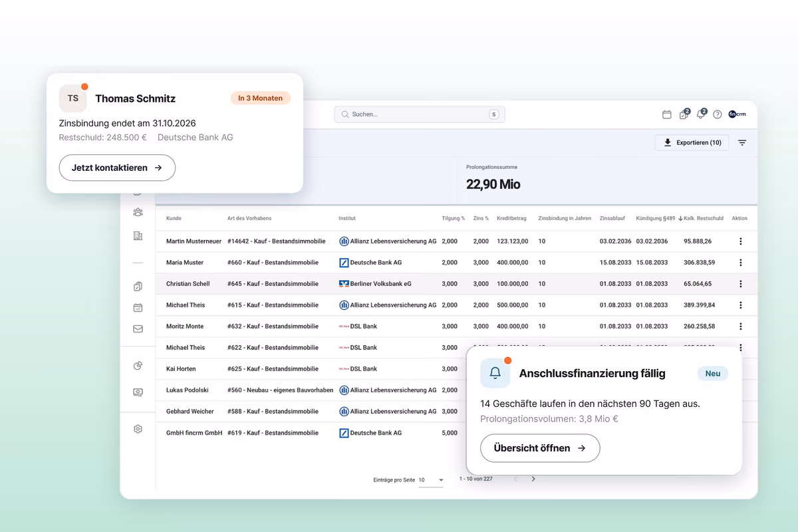Click the sort arrow on Kalk. Restschuld
Image resolution: width=798 pixels, height=532 pixels.
point(680,218)
